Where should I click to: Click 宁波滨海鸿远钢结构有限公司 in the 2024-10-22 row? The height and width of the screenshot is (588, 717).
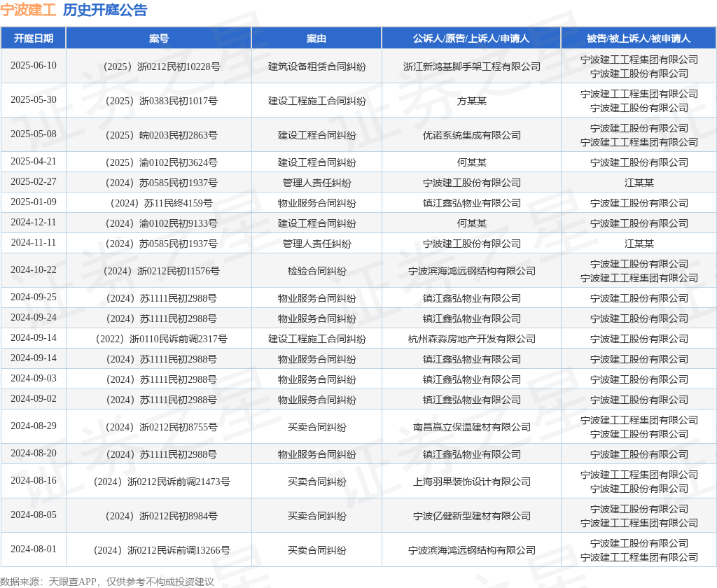pyautogui.click(x=471, y=271)
